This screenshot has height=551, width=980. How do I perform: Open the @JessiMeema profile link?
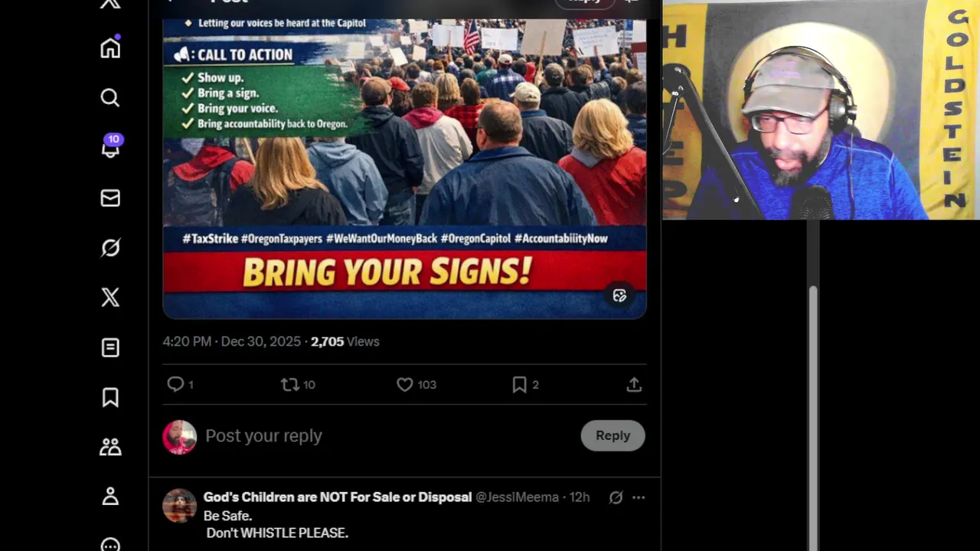[517, 497]
